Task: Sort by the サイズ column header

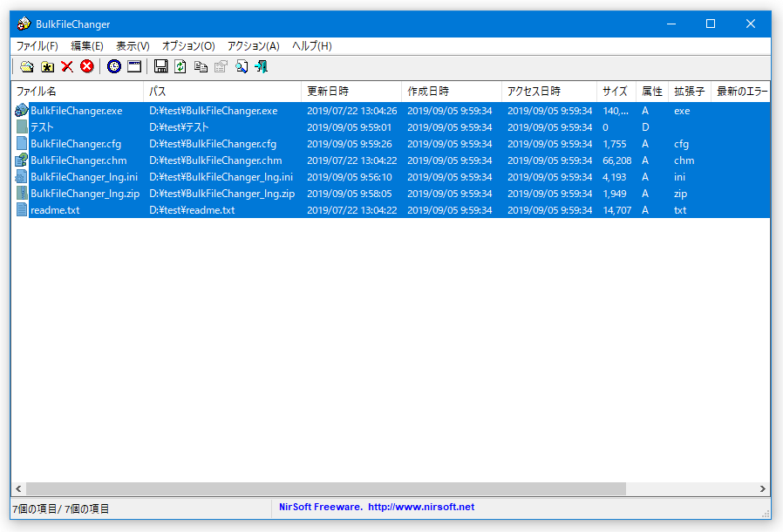Action: (x=616, y=91)
